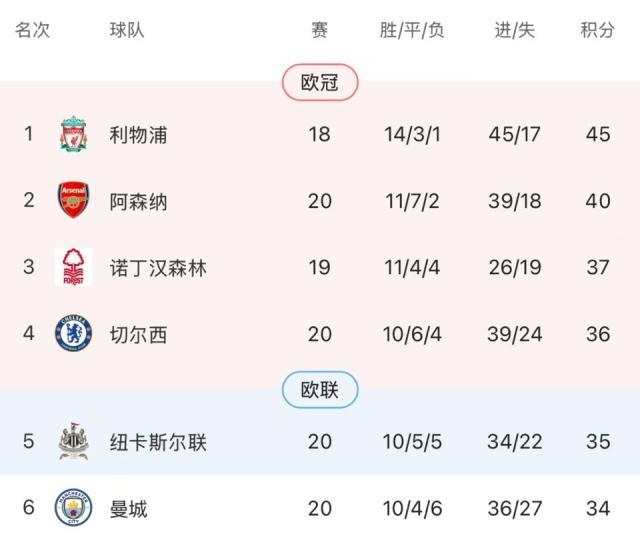This screenshot has width=640, height=544.
Task: Click the 进/失 column header
Action: point(514,30)
